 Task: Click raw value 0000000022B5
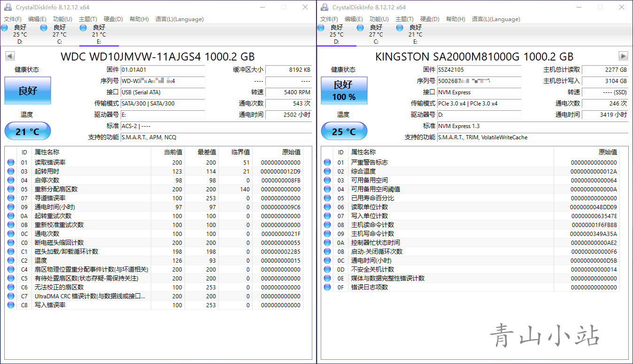click(280, 251)
